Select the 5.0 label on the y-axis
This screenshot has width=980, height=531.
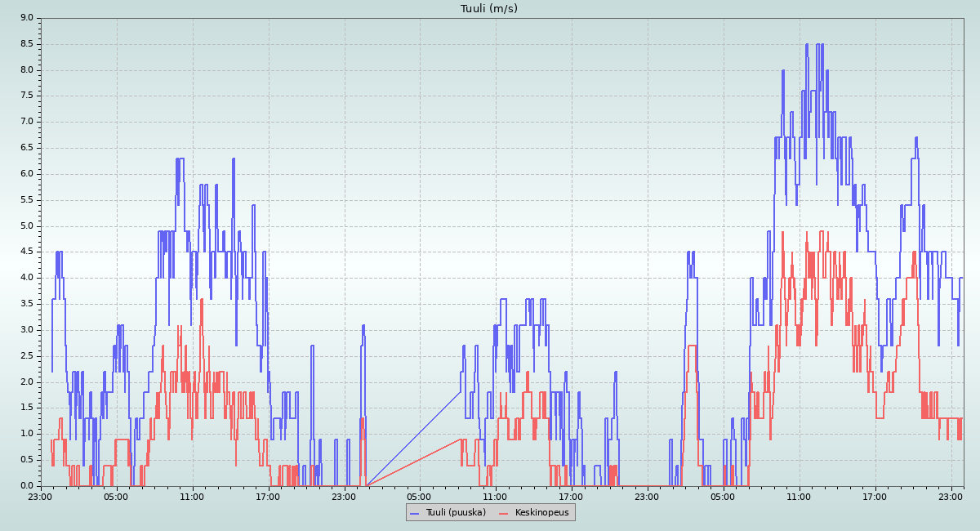(x=27, y=225)
